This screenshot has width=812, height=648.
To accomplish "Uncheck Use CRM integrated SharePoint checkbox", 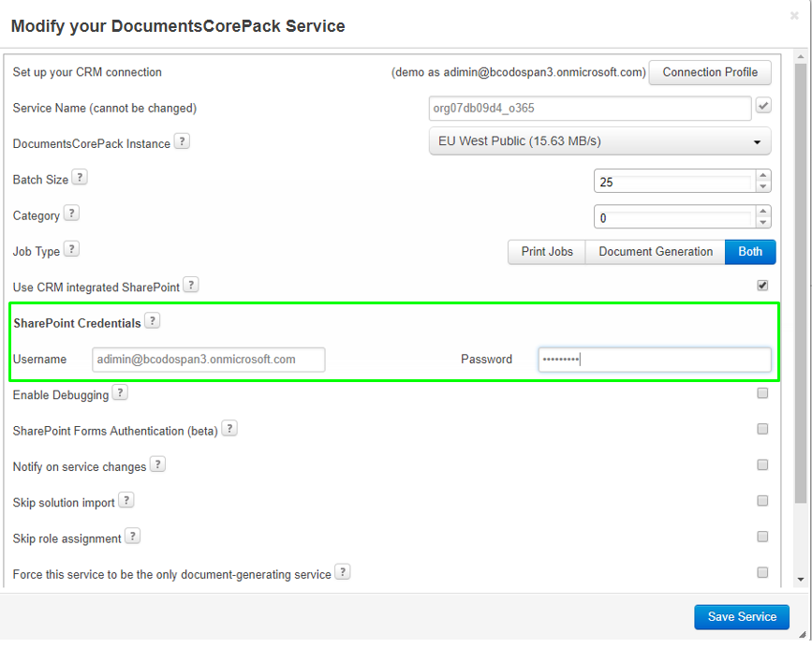I will (762, 286).
